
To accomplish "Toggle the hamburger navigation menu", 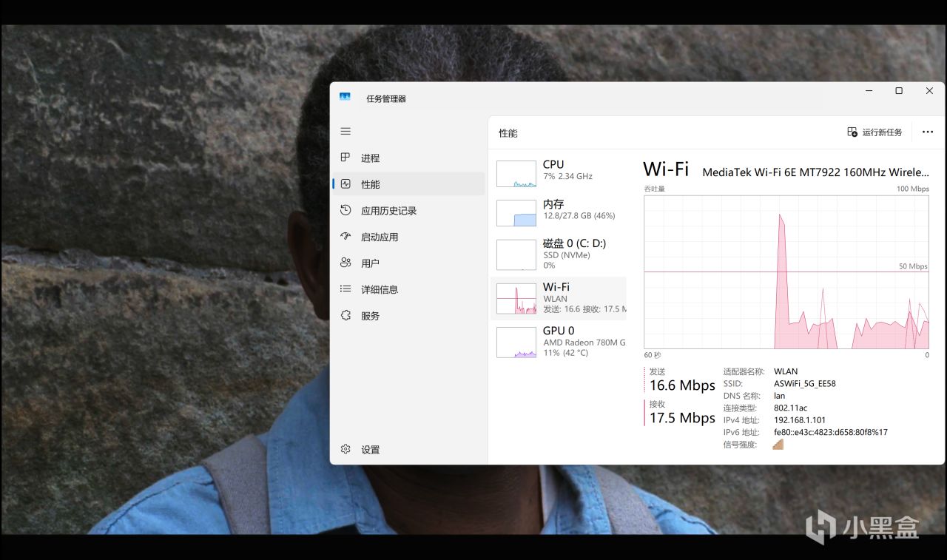I will 346,131.
